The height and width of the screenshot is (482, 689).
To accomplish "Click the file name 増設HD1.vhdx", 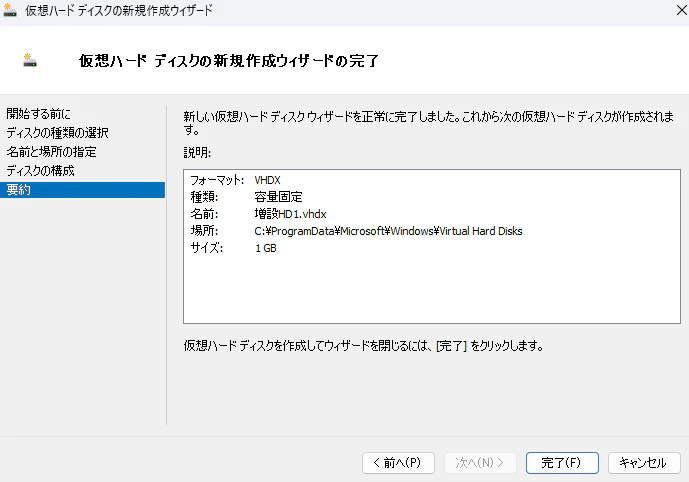I will 290,214.
